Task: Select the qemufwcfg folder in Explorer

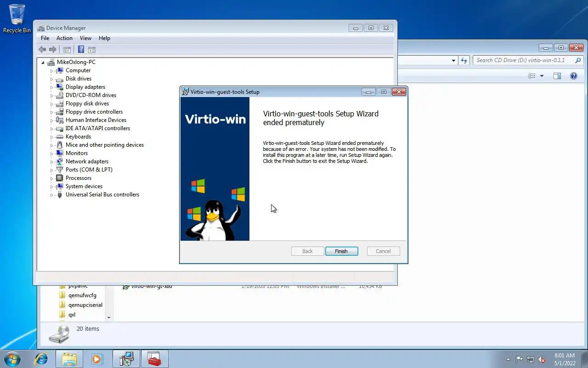Action: (x=82, y=295)
